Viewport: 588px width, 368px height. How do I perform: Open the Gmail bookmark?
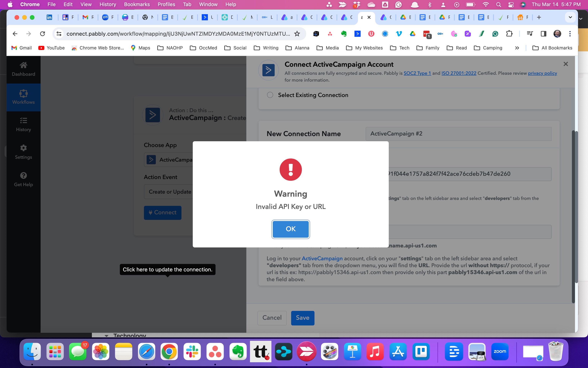click(22, 48)
